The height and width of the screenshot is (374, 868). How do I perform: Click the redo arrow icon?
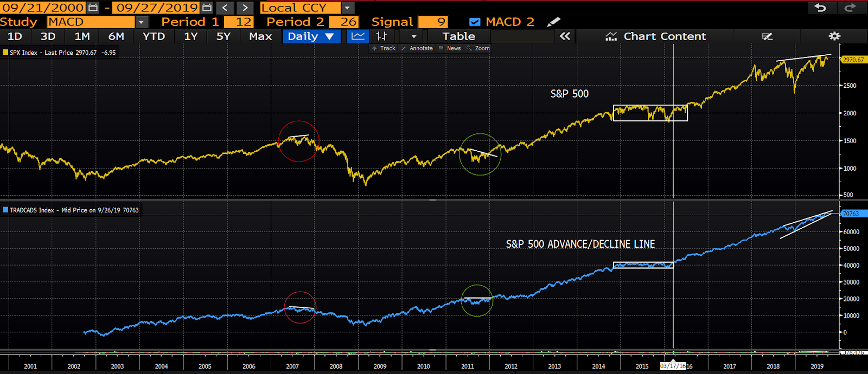850,8
